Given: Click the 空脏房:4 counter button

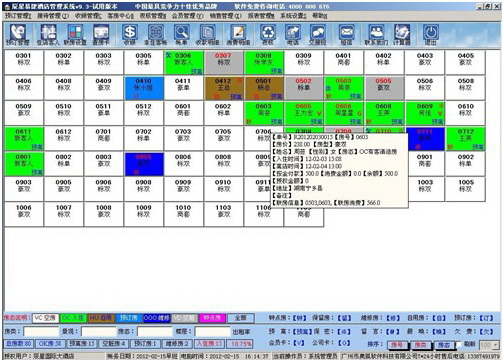Looking at the screenshot, I should point(113,343).
